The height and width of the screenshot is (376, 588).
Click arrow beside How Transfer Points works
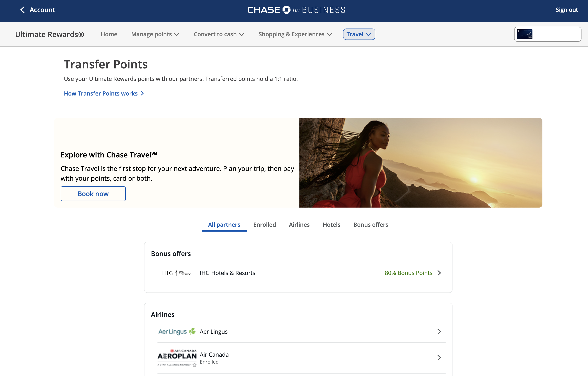point(142,93)
